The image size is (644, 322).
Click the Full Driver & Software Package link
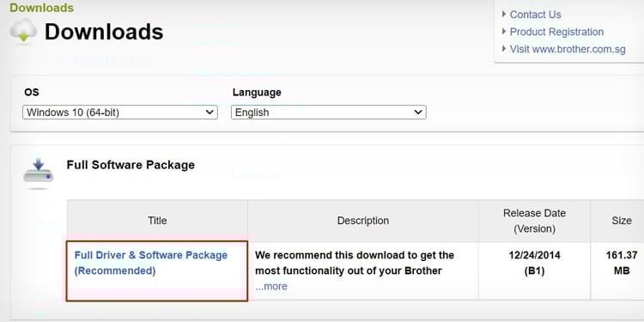(151, 263)
